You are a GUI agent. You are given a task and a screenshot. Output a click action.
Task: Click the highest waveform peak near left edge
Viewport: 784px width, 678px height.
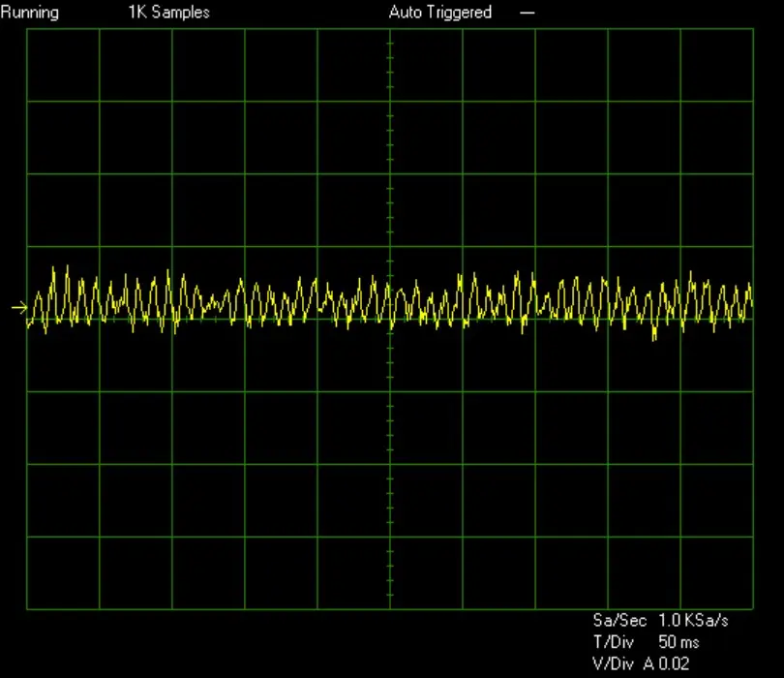[x=67, y=267]
